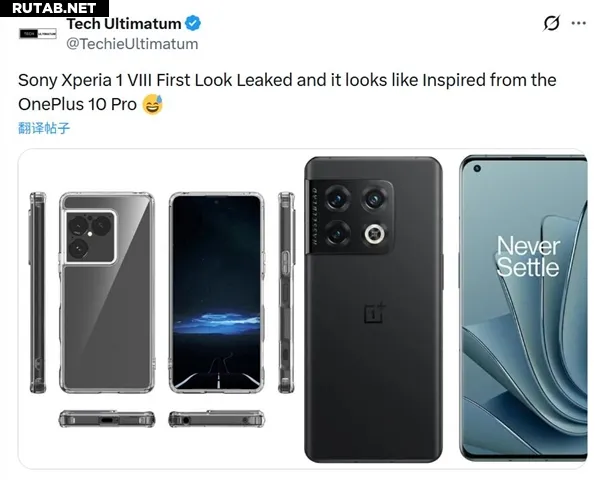The image size is (600, 480).
Task: Click the Hasselblad camera module on OnePlus
Action: click(349, 217)
